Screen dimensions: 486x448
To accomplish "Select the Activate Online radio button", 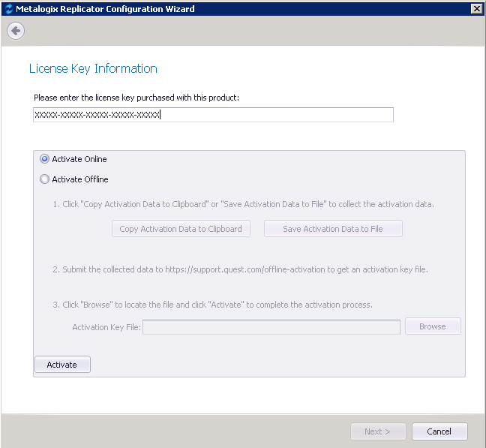I will (x=45, y=159).
